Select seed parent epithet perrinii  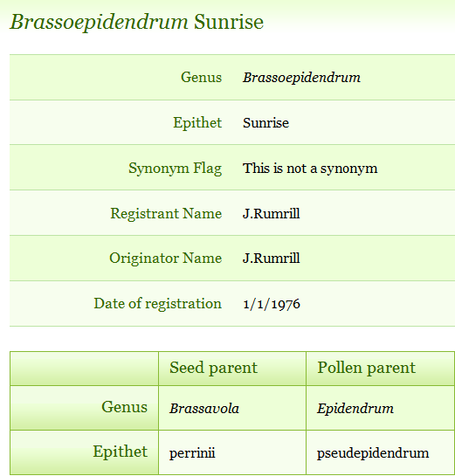click(192, 453)
